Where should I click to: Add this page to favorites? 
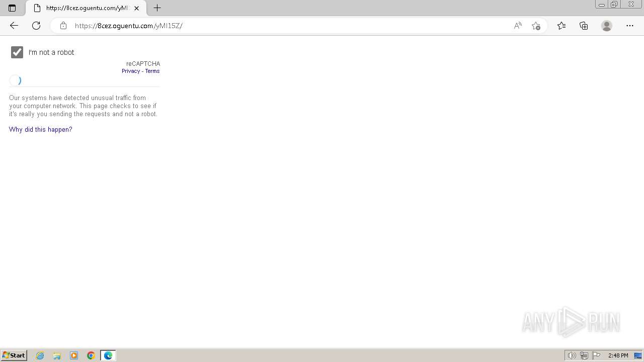pos(536,26)
